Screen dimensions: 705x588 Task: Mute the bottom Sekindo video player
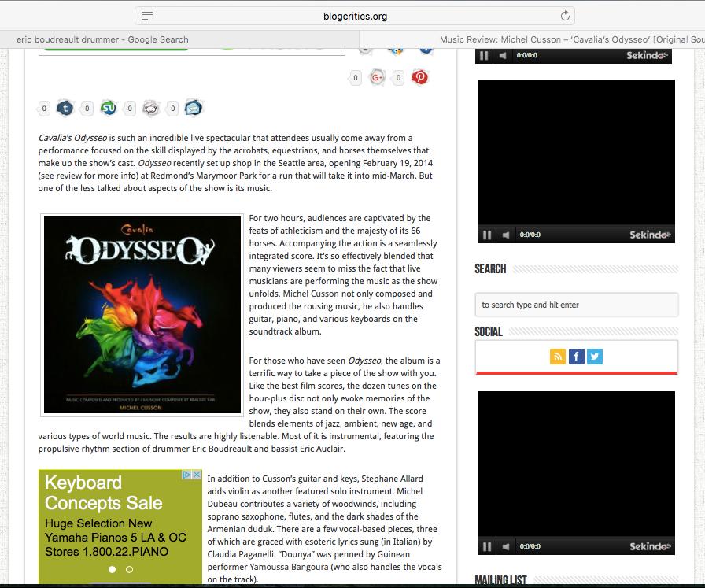coord(506,546)
